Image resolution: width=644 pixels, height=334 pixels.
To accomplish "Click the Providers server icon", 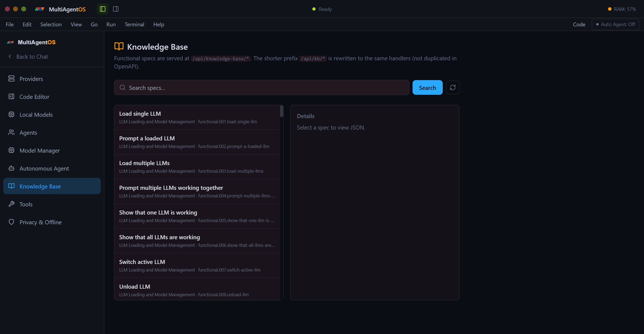I will point(11,79).
